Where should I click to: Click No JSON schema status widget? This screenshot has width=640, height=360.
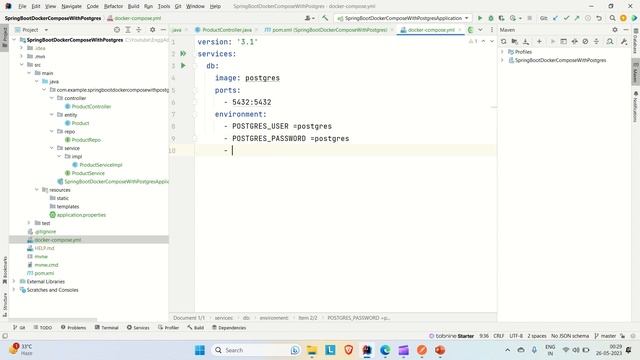point(570,336)
